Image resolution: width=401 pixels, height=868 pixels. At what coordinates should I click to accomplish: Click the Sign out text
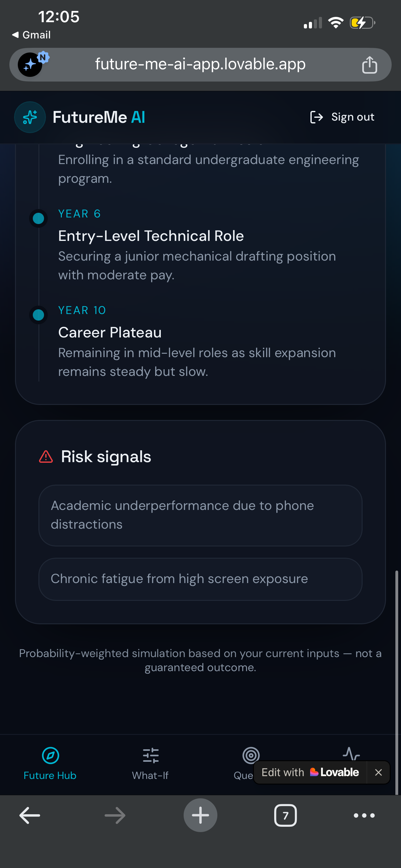pyautogui.click(x=353, y=117)
